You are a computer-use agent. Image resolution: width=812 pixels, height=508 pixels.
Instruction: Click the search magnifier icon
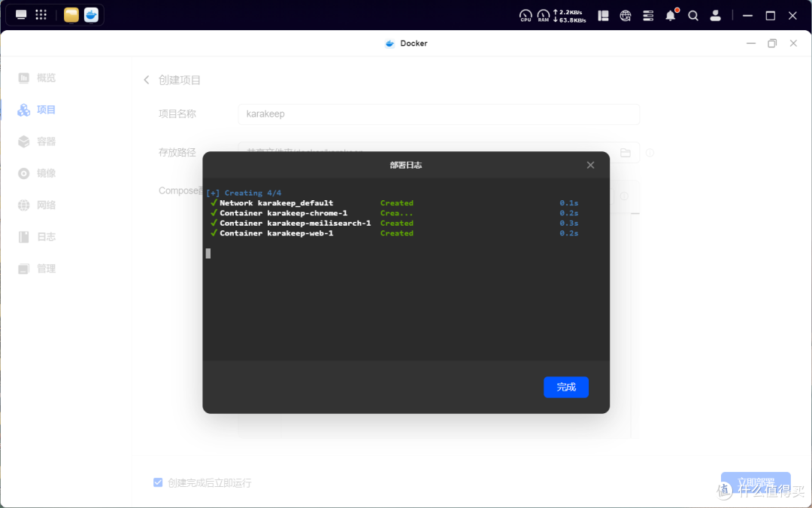(693, 15)
